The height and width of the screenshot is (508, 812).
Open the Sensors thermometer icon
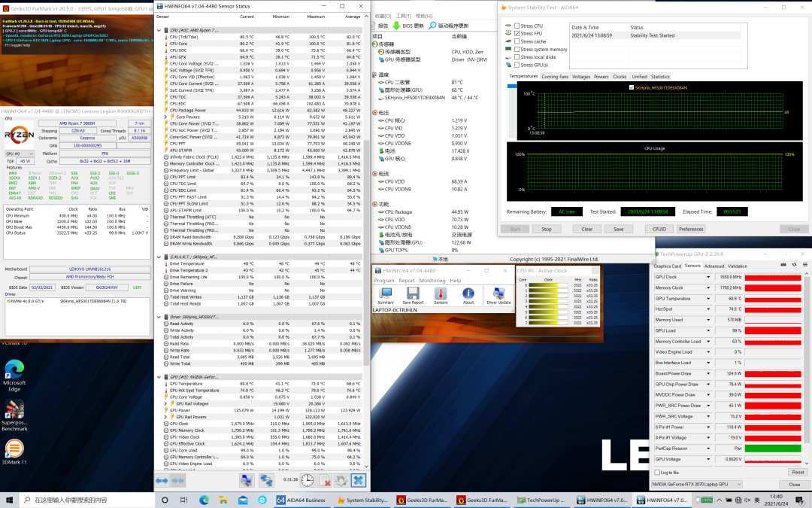[441, 295]
